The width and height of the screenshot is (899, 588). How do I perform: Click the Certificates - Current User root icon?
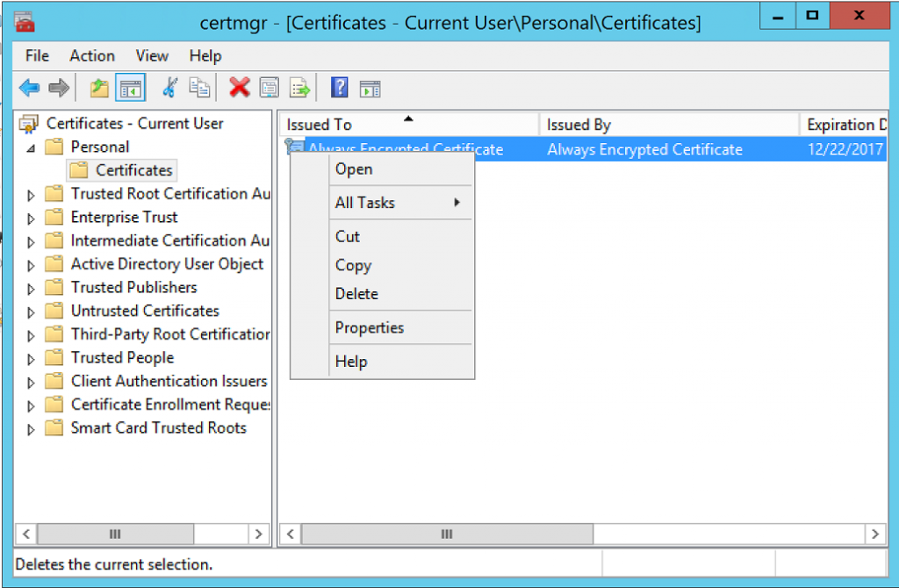click(29, 124)
